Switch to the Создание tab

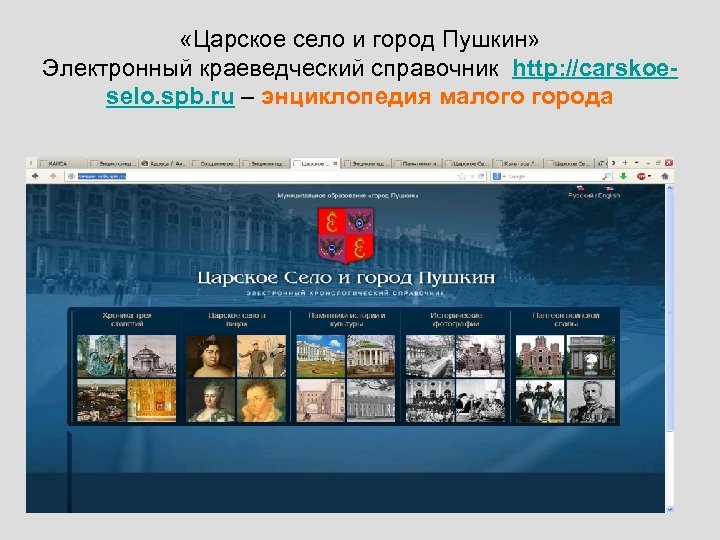[x=214, y=163]
